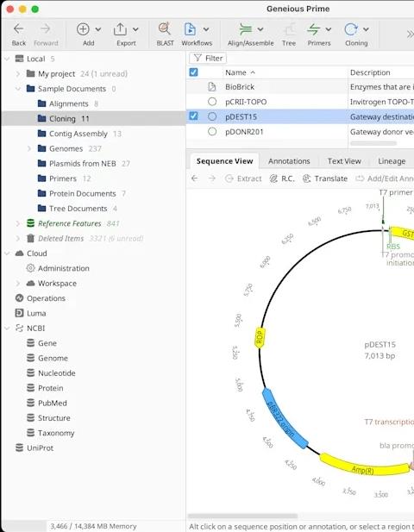Image resolution: width=414 pixels, height=532 pixels.
Task: Expand the My project folder
Action: pyautogui.click(x=18, y=73)
